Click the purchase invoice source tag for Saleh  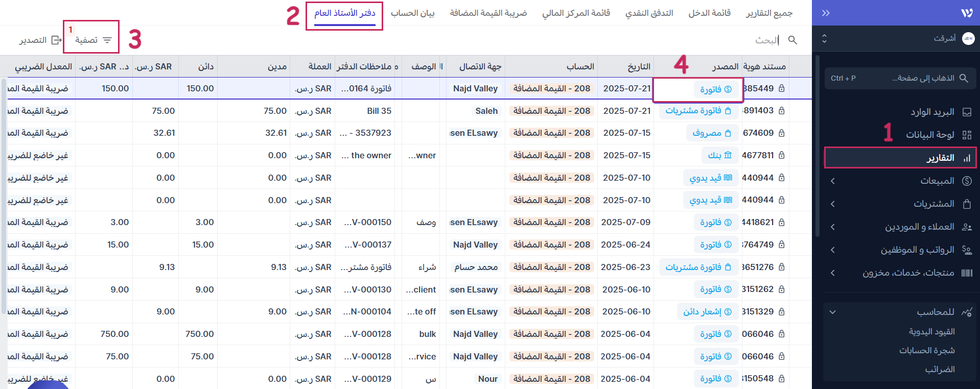pos(698,111)
